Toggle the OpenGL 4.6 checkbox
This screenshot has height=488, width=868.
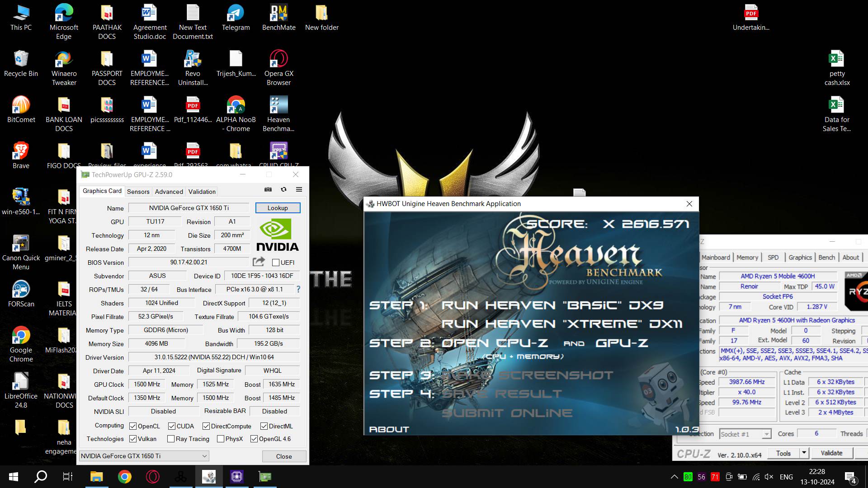254,439
